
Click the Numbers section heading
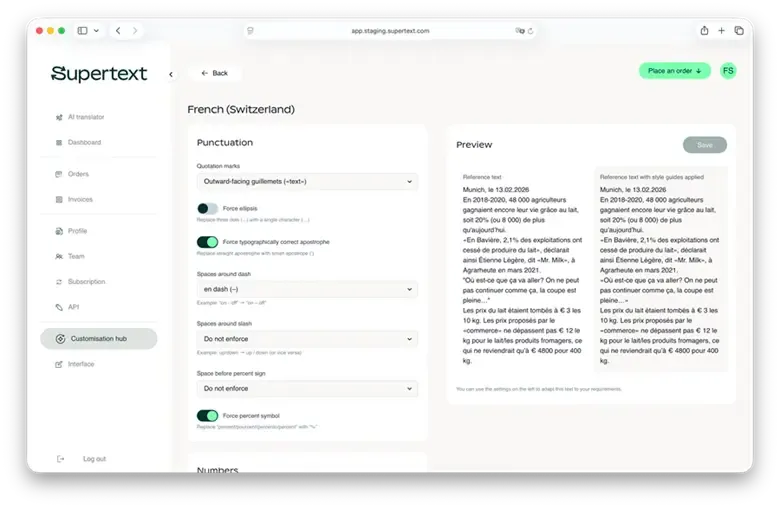click(218, 469)
